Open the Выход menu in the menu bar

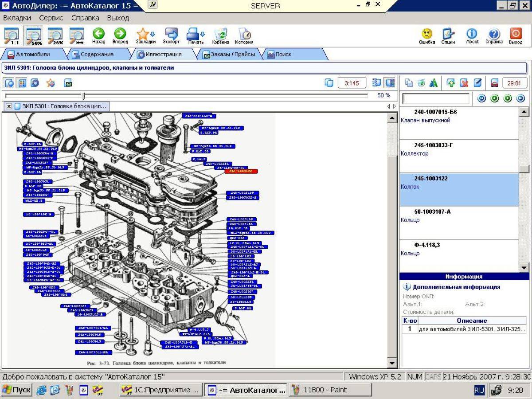(118, 18)
